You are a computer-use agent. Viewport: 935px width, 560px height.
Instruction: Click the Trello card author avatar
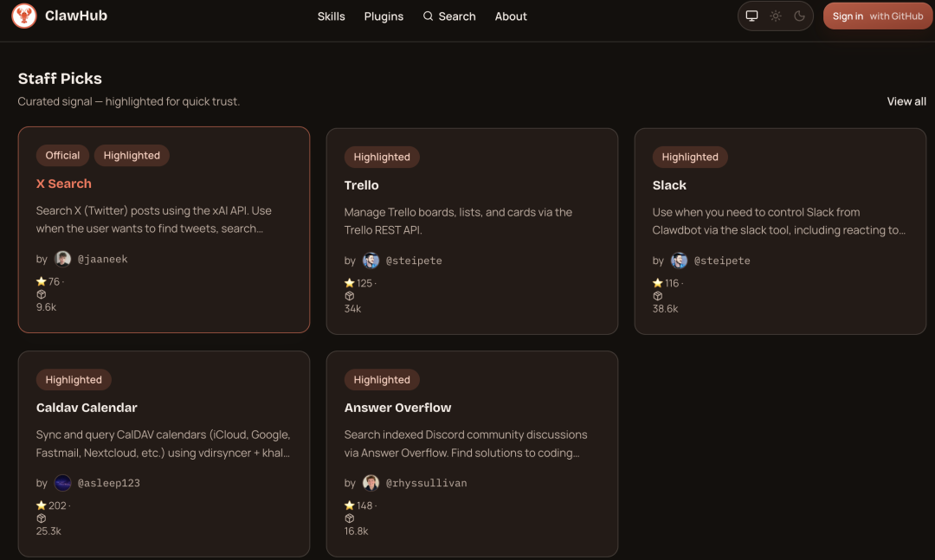click(x=371, y=261)
